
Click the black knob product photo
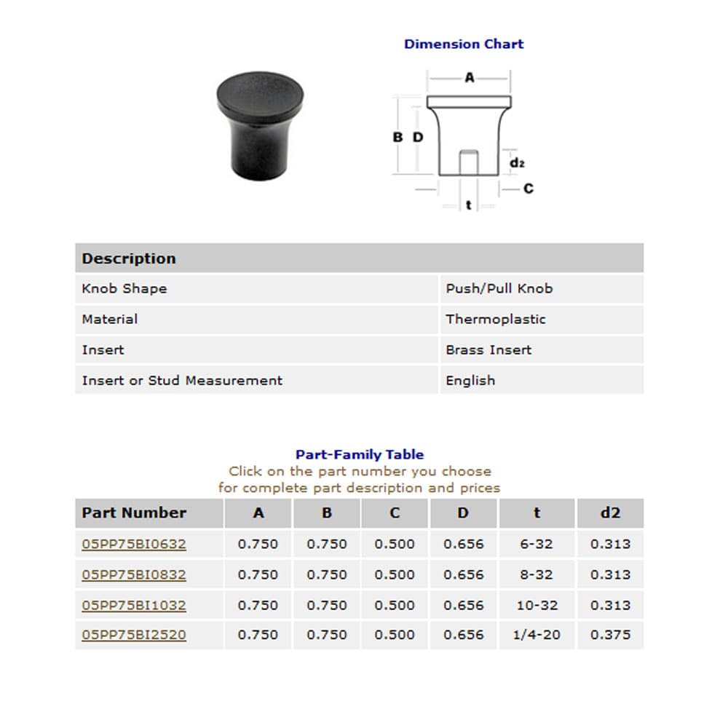(260, 126)
